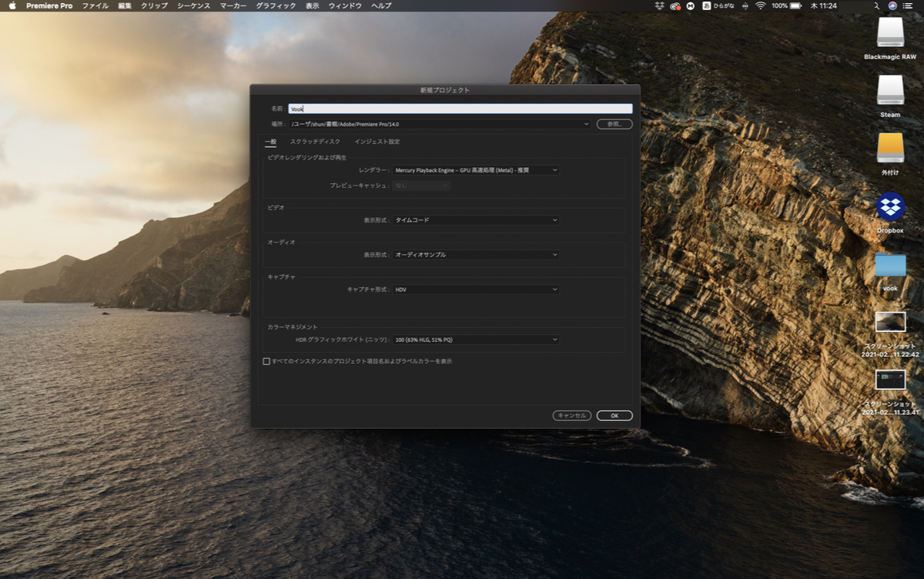Viewport: 924px width, 579px height.
Task: Click the 参照 browse button
Action: click(614, 124)
